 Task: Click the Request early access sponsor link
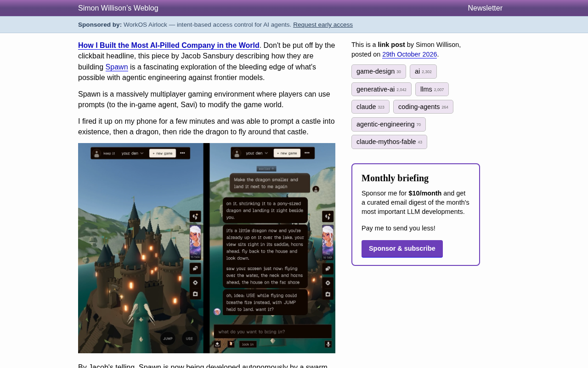[323, 25]
